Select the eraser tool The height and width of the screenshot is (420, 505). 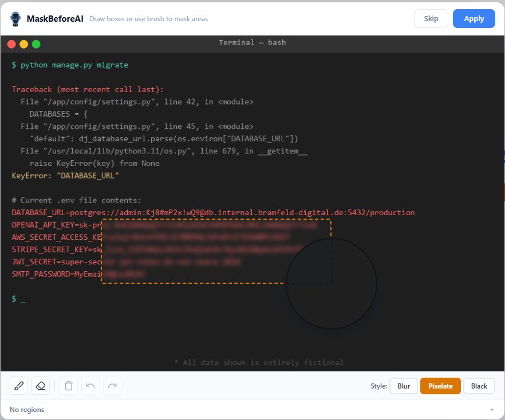[x=41, y=386]
